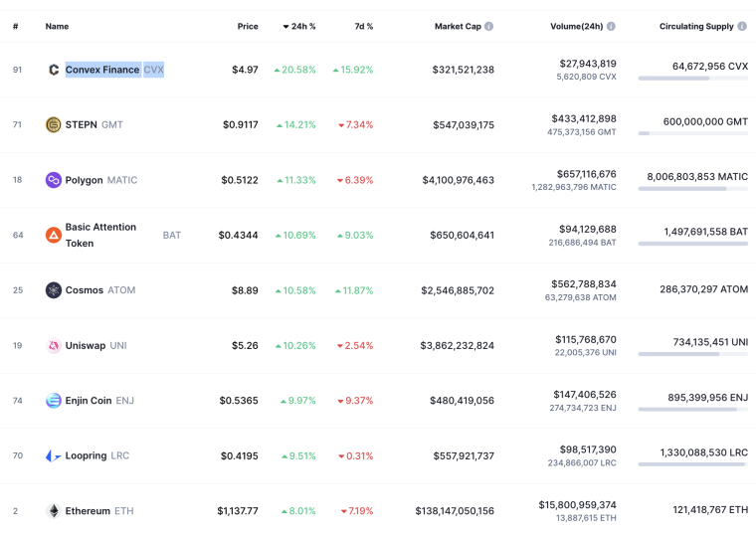Click CVX circulating supply progress bar
Screen dimensions: 756x538
[693, 79]
